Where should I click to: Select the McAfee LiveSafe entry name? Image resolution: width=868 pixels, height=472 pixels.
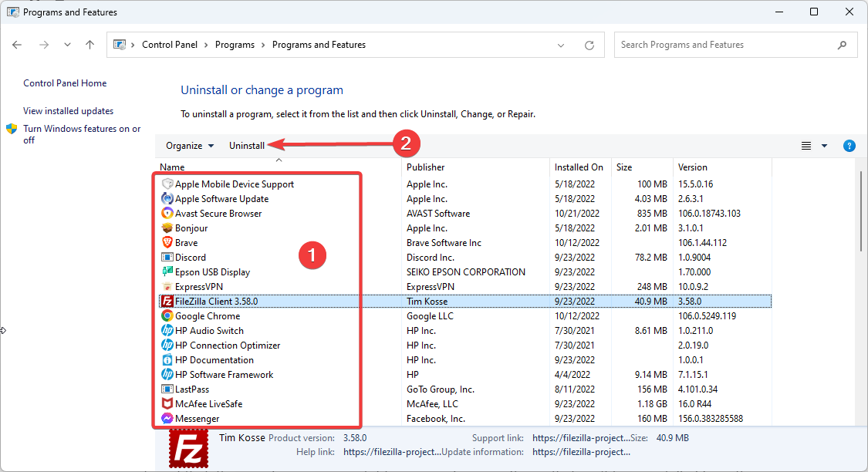pos(208,404)
